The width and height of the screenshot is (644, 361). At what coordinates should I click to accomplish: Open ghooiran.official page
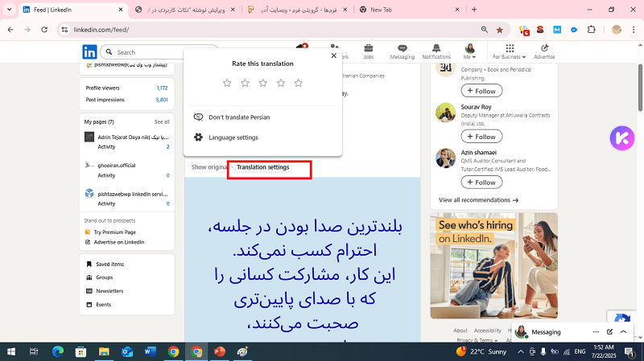[117, 166]
